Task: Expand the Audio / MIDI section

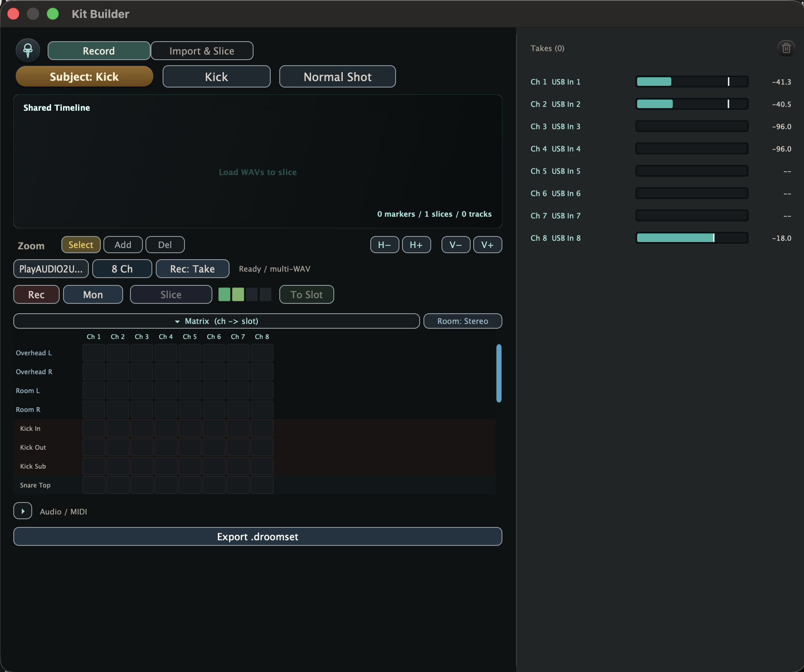Action: tap(23, 511)
